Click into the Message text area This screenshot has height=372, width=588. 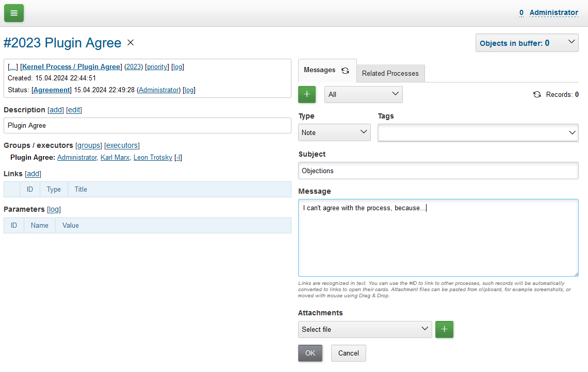pyautogui.click(x=438, y=238)
